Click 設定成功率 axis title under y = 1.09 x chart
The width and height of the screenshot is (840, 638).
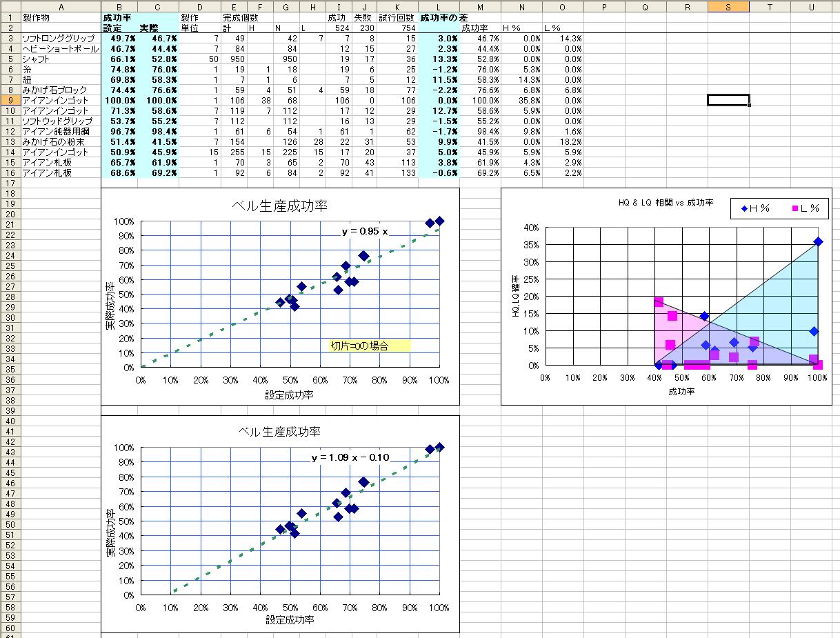tap(290, 620)
